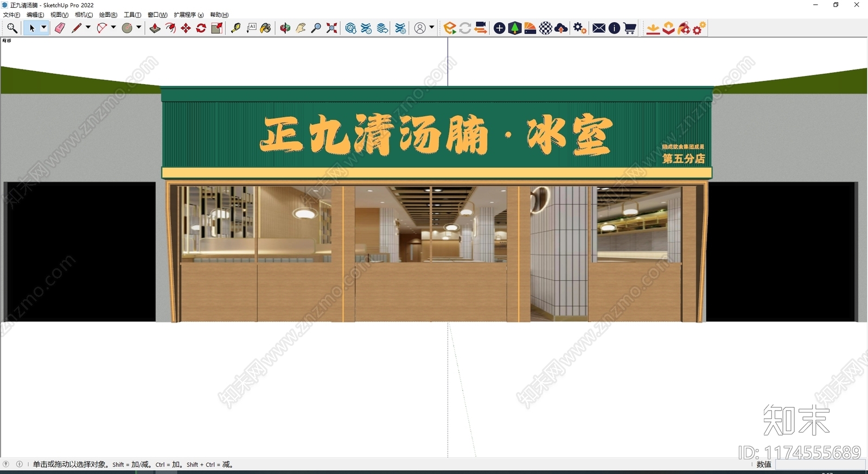Image resolution: width=868 pixels, height=474 pixels.
Task: Expand the Circle shape dropdown arrow
Action: pos(139,28)
